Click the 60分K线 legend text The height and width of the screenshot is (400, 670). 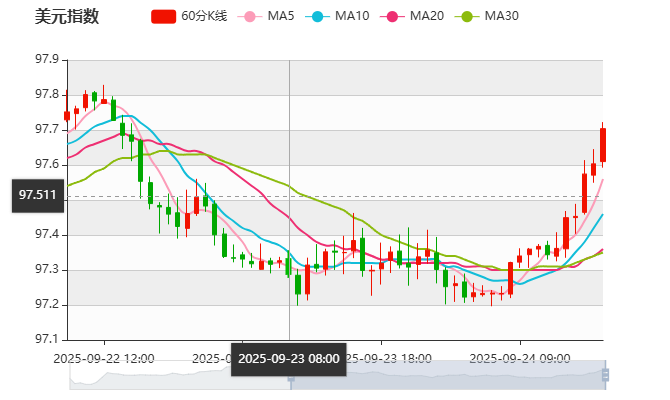[205, 16]
